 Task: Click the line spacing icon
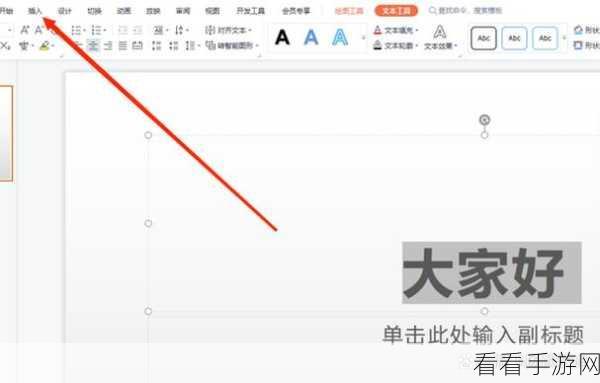(x=179, y=30)
